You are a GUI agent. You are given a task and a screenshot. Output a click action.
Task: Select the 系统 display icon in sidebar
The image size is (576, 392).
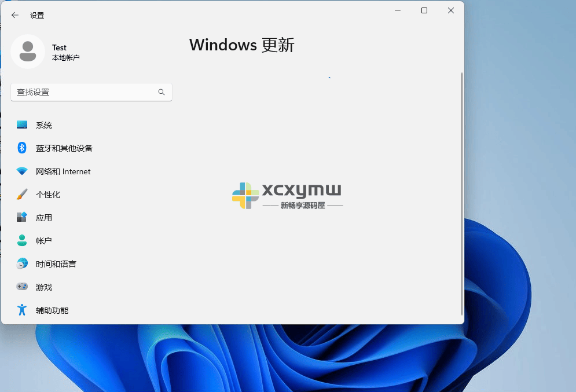(x=21, y=124)
